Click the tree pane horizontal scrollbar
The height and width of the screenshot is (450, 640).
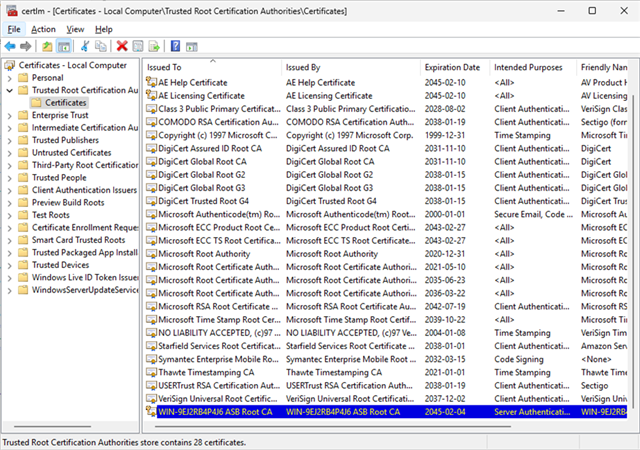tap(52, 427)
